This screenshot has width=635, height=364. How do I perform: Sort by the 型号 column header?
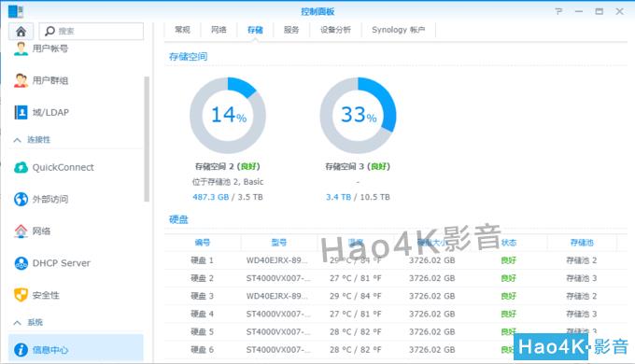tap(279, 243)
